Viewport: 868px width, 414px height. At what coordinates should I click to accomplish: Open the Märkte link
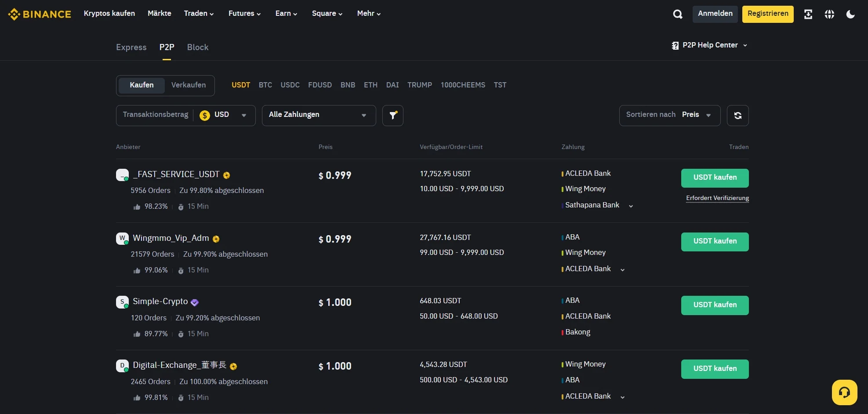(x=160, y=14)
